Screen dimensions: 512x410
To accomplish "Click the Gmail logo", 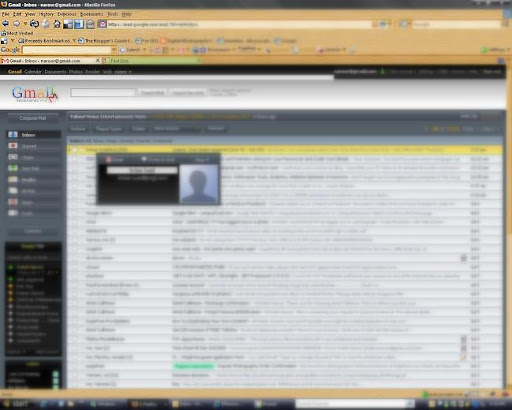I will [35, 94].
